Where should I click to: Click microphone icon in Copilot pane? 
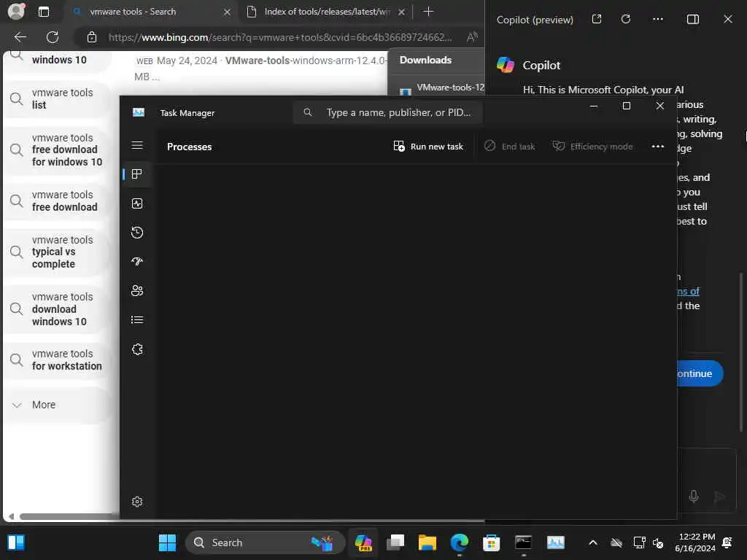(x=694, y=496)
